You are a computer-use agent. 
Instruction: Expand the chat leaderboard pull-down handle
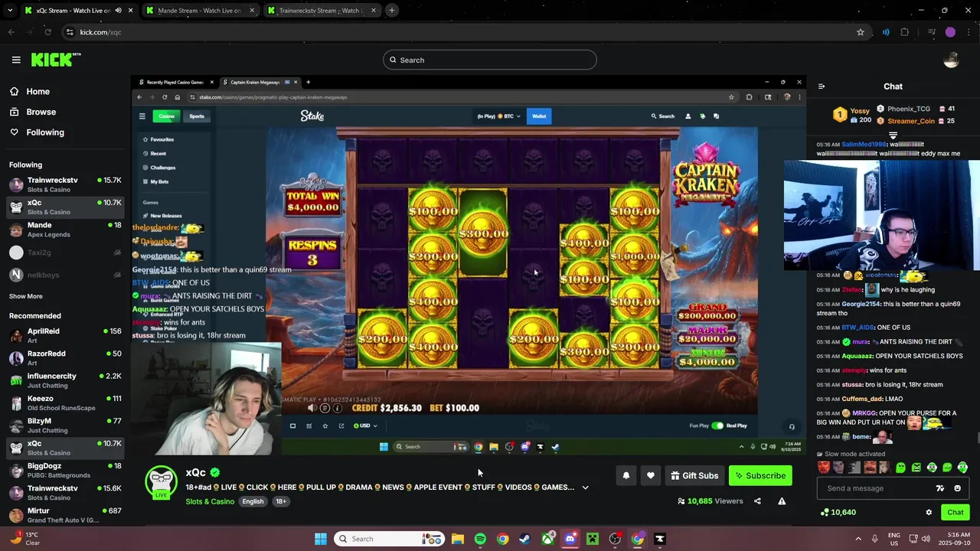pos(893,135)
